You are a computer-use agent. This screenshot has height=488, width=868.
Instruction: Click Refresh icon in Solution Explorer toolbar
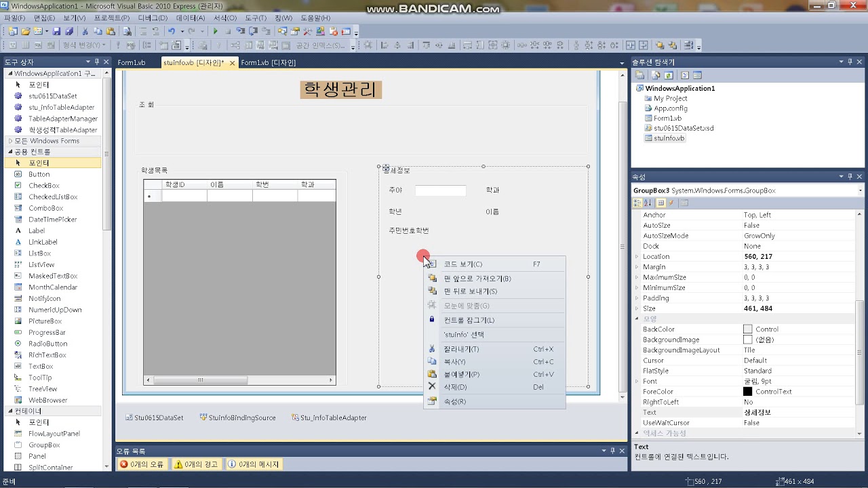tap(669, 75)
